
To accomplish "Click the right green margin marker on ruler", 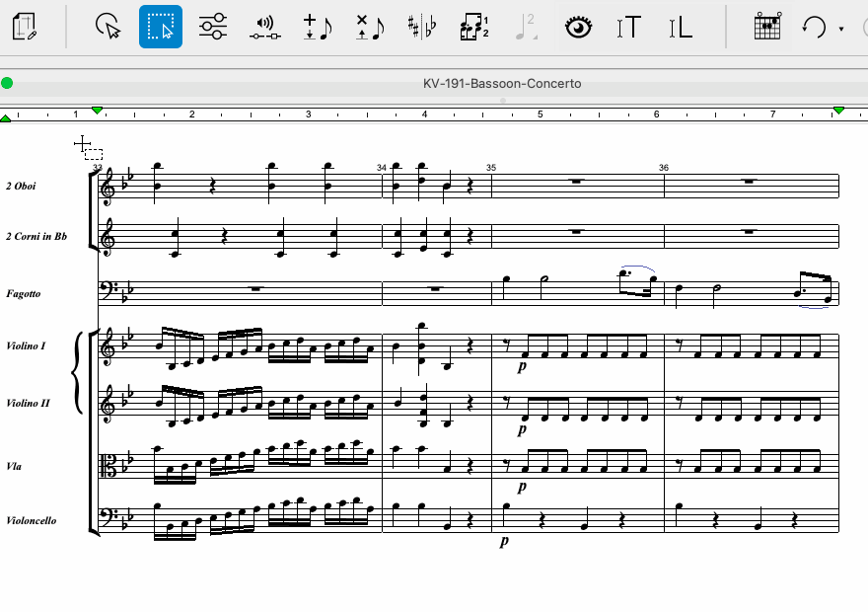I will [x=838, y=110].
